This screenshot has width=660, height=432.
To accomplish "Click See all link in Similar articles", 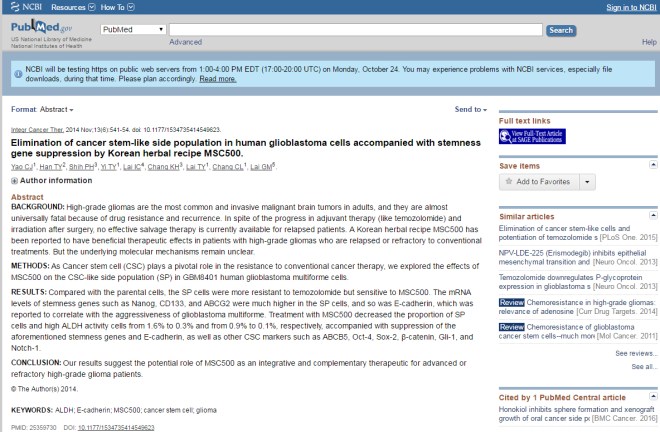I will click(644, 367).
